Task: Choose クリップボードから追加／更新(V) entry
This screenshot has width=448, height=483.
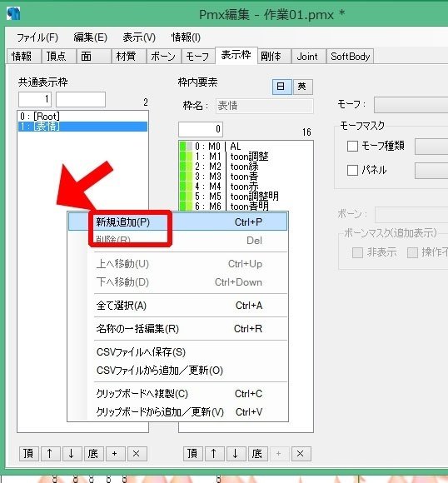Action: click(177, 412)
